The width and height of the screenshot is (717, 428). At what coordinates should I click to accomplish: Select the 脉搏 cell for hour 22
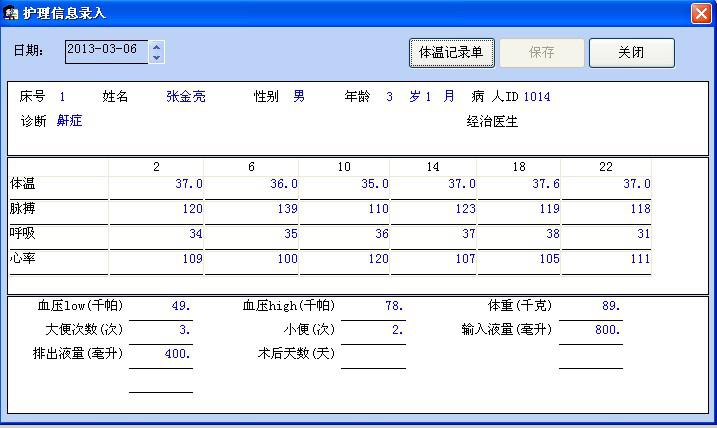tap(606, 210)
